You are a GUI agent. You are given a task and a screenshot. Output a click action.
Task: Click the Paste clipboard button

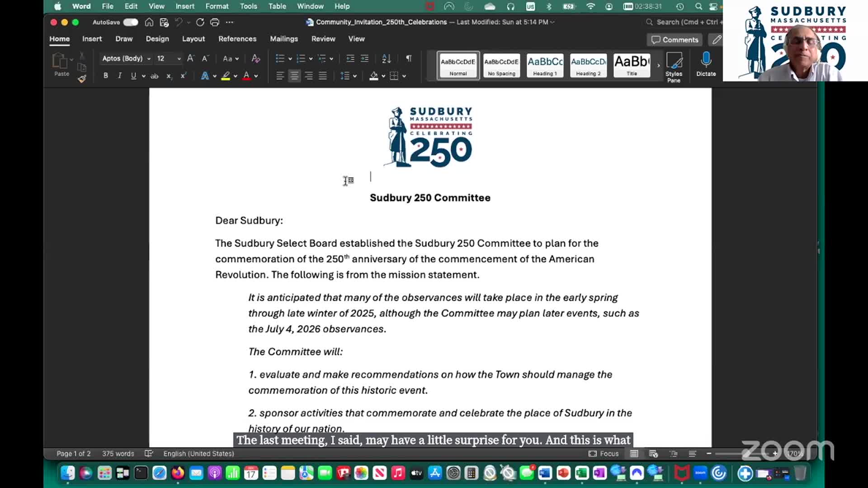tap(61, 64)
